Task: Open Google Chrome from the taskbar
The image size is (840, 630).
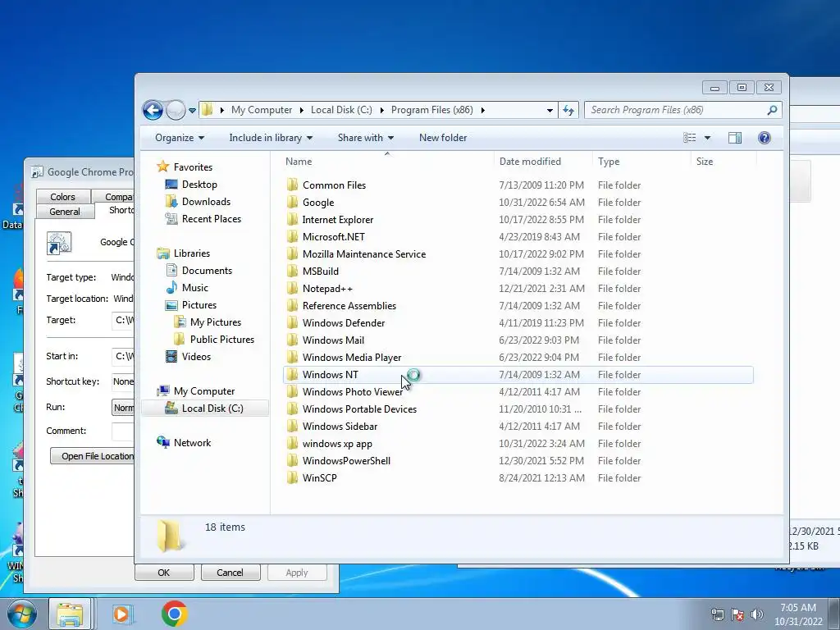Action: (174, 614)
